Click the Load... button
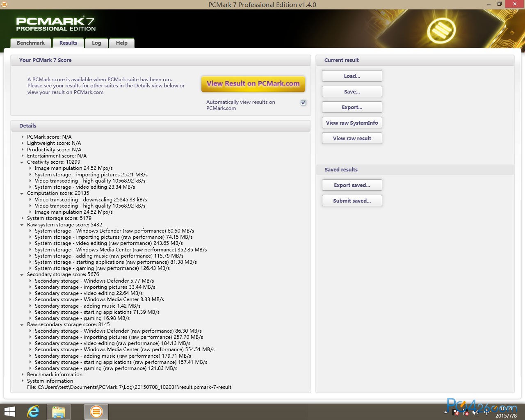The width and height of the screenshot is (525, 420). [352, 76]
